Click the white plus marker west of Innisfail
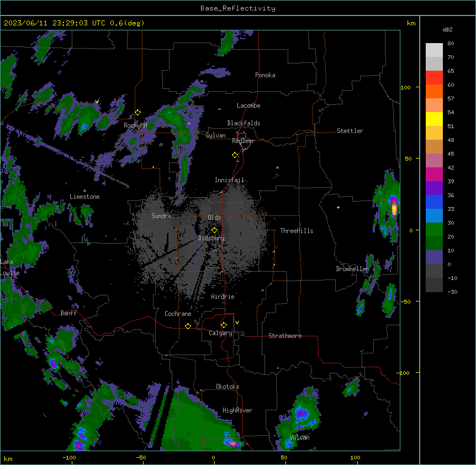Screen dimensions: 476x465 tap(154, 167)
